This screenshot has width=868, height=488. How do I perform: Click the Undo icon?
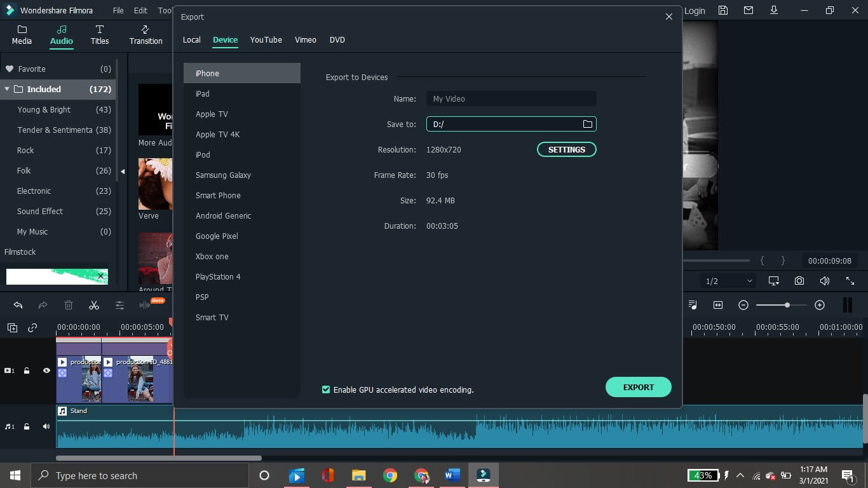tap(18, 305)
